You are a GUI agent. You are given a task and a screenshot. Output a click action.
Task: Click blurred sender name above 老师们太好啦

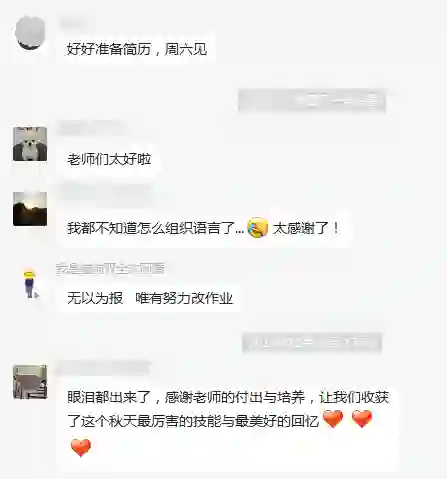(x=92, y=128)
